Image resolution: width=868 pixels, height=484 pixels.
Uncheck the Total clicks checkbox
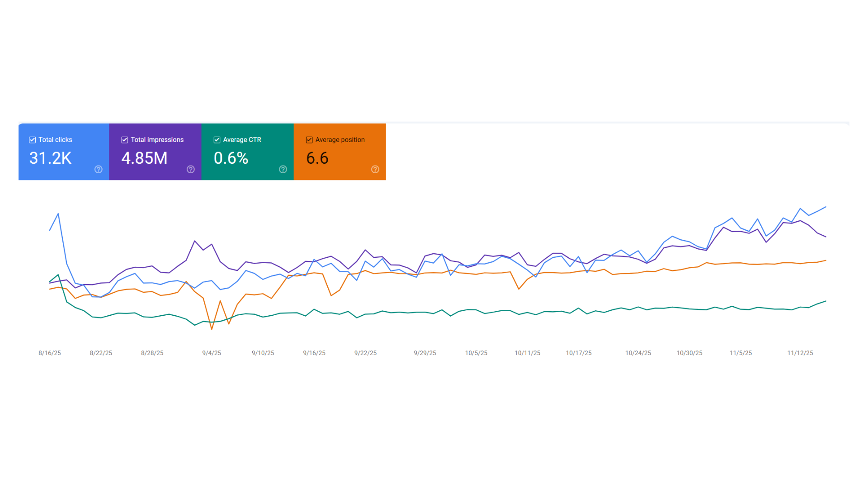tap(32, 140)
